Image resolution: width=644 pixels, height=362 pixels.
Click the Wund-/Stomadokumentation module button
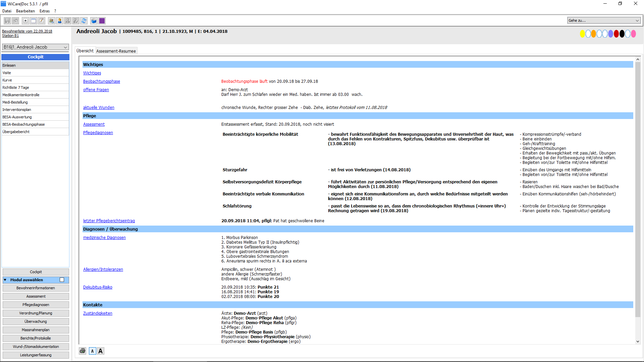(x=36, y=347)
